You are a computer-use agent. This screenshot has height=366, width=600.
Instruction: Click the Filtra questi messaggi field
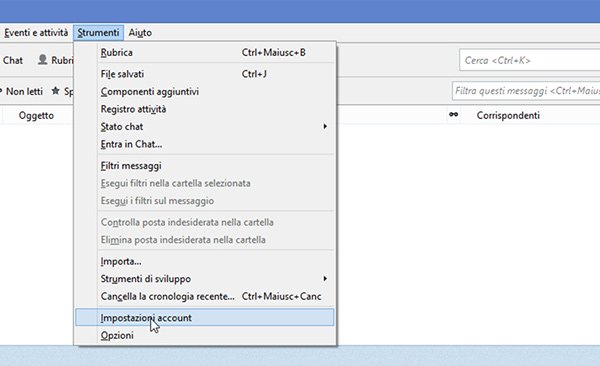pos(526,91)
